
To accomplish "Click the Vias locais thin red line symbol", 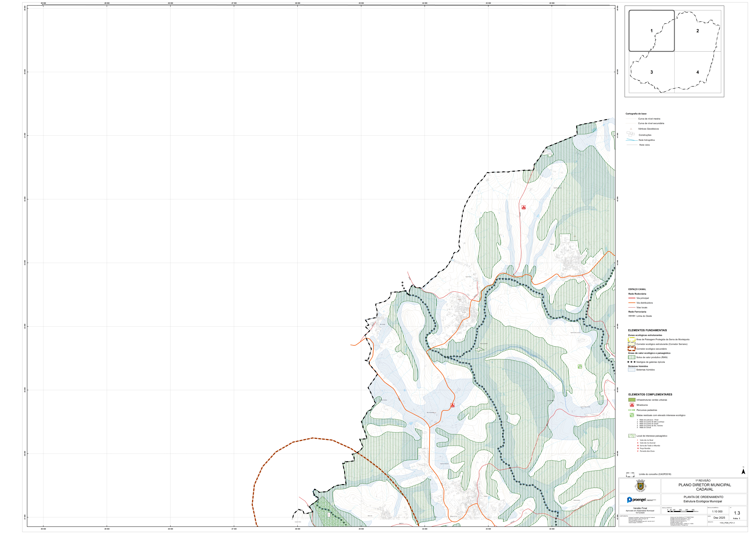I will 632,307.
